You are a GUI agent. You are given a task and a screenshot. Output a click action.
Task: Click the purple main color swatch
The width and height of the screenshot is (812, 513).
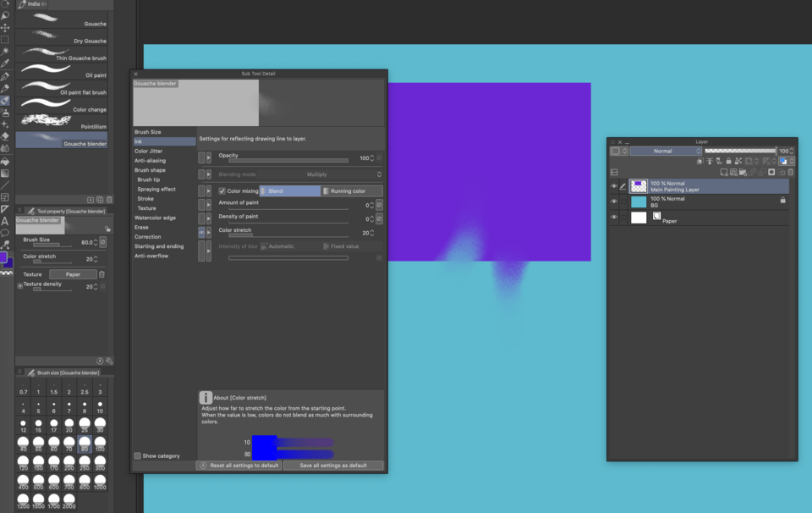[3, 257]
